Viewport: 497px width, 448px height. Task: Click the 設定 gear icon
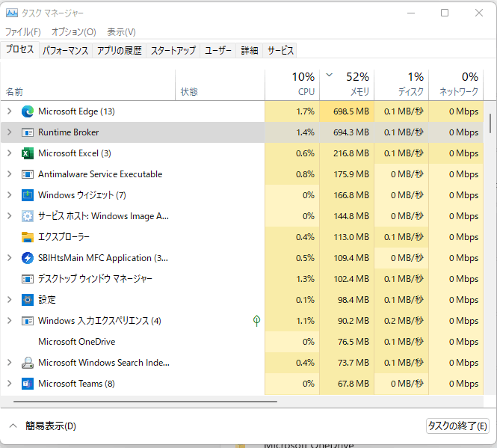coord(28,300)
